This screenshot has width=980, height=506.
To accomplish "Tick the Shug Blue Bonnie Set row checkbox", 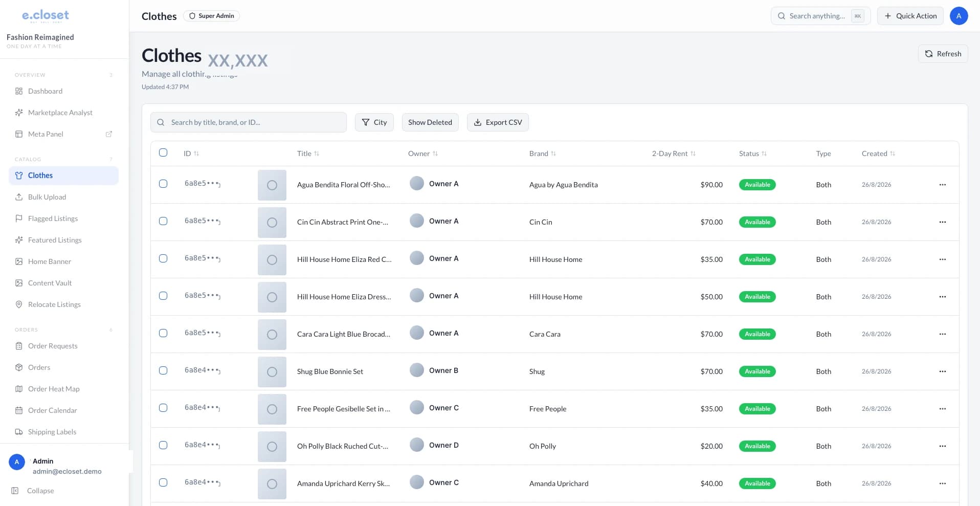I will click(163, 370).
